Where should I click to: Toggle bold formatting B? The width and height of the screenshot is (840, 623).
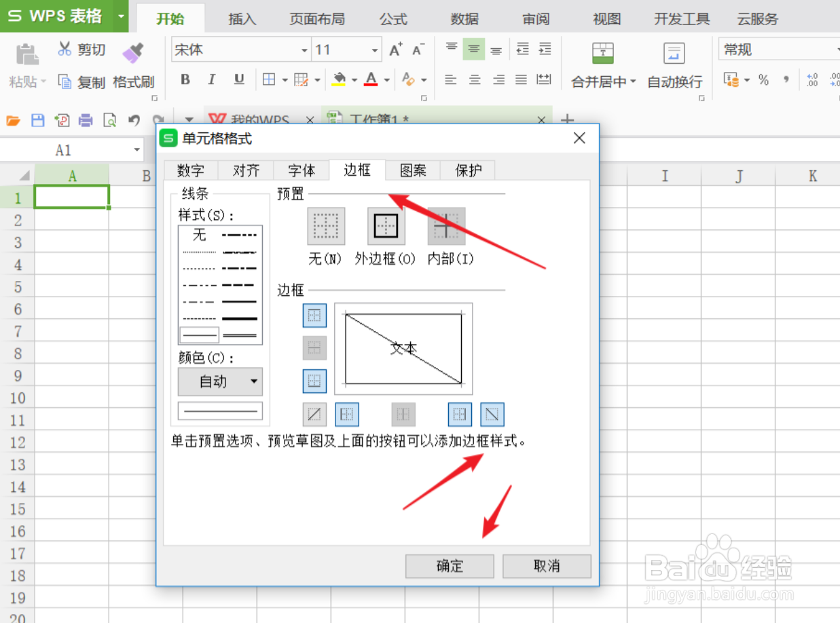coord(185,79)
